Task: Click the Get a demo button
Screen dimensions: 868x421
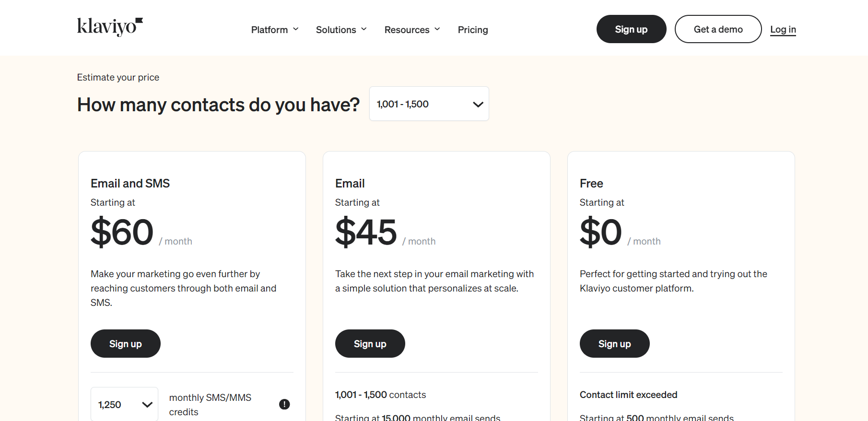Action: click(718, 29)
